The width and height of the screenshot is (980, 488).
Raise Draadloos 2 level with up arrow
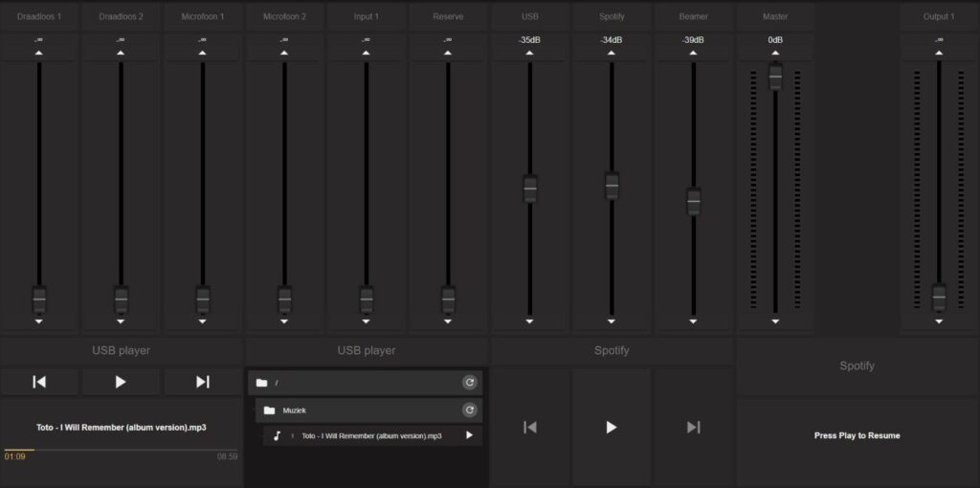pos(121,54)
